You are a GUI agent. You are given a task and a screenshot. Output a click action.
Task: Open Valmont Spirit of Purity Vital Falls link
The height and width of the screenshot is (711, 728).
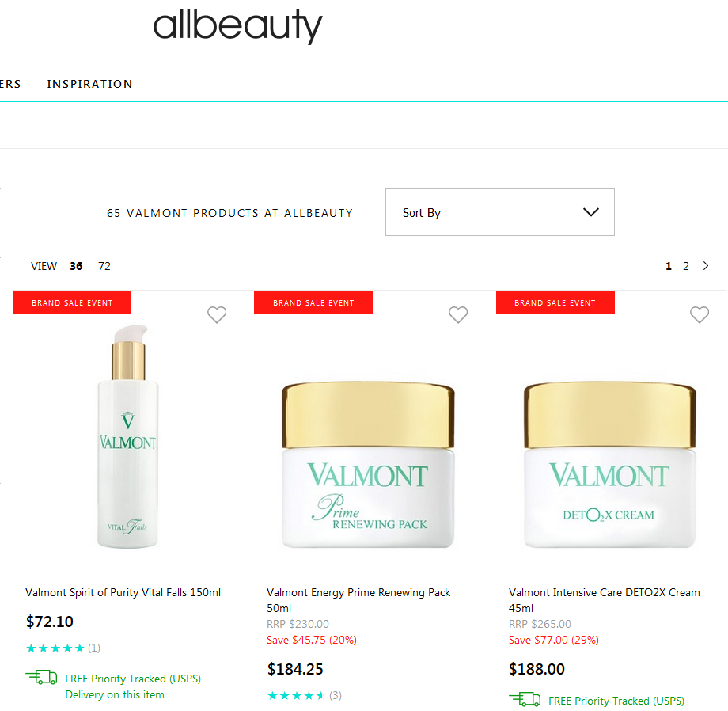pos(123,592)
